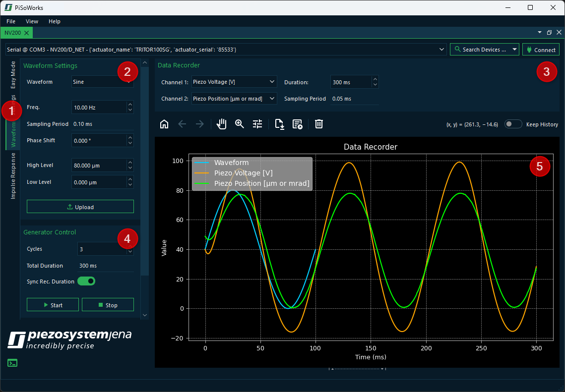
Task: Switch to the Easy Mode side tab
Action: 13,75
